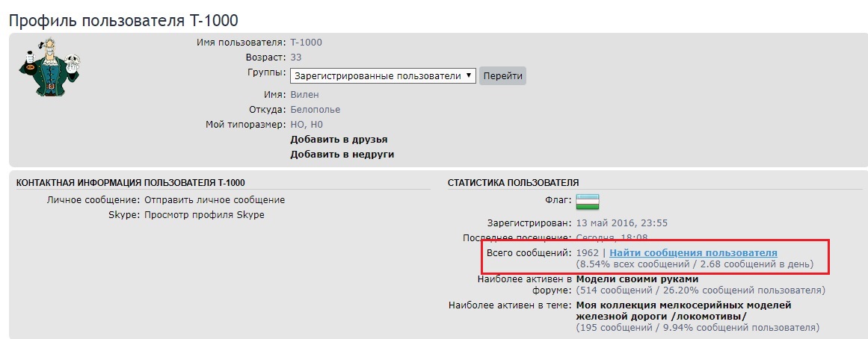Click the typesize value HO, H0
Image resolution: width=868 pixels, height=339 pixels.
click(x=306, y=125)
